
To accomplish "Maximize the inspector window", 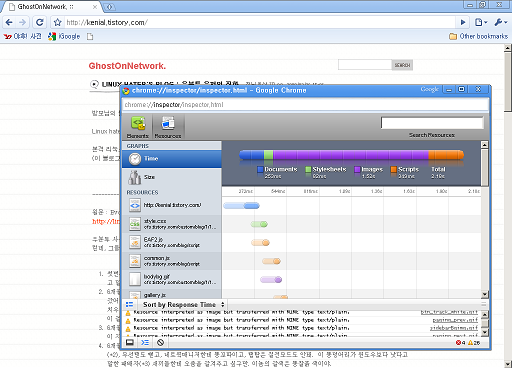I will tap(462, 90).
